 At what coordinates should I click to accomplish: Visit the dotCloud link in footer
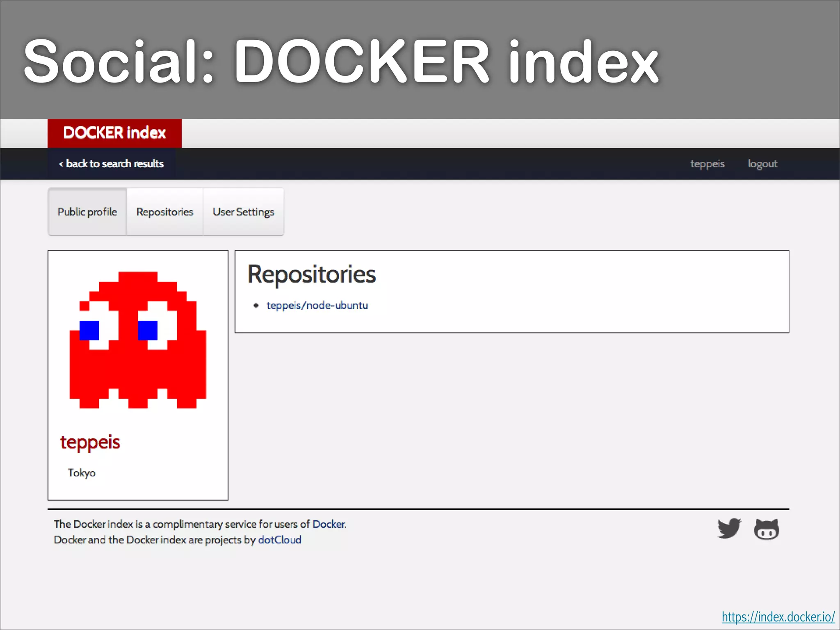(x=280, y=540)
